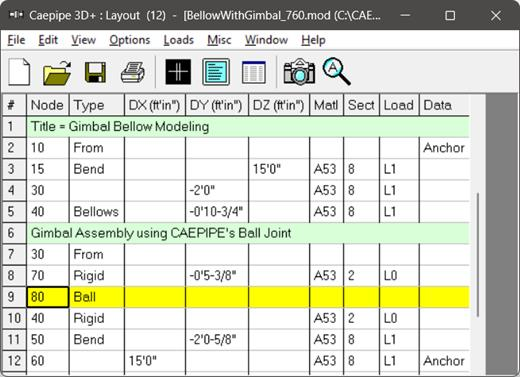Open the Loads menu
Viewport: 520px width, 377px height.
pos(179,40)
